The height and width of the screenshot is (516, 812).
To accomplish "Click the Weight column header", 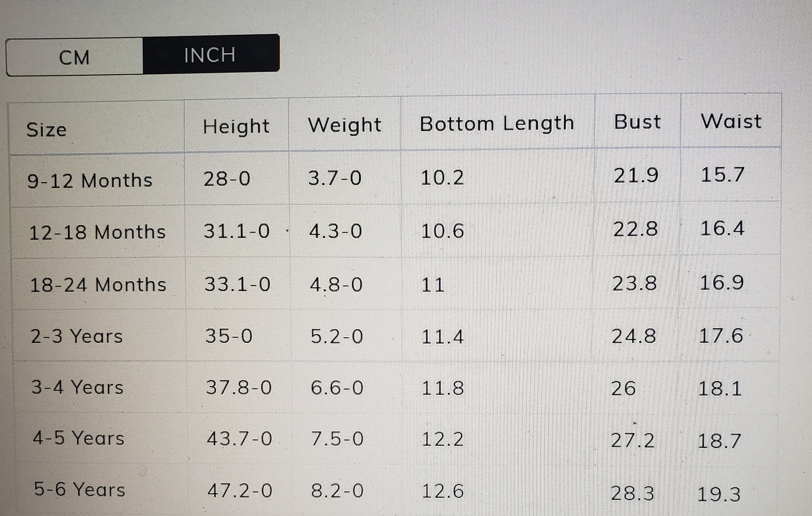I will click(344, 125).
